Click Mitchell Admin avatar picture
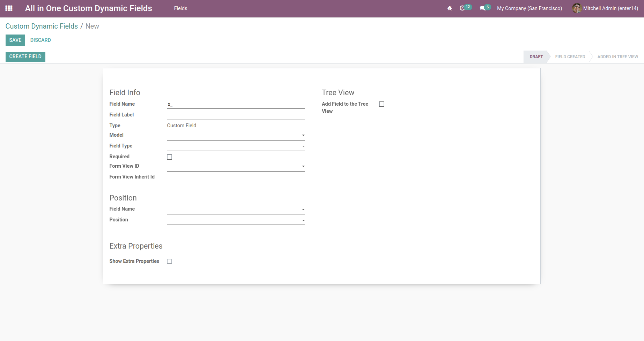The width and height of the screenshot is (644, 341). click(x=577, y=8)
